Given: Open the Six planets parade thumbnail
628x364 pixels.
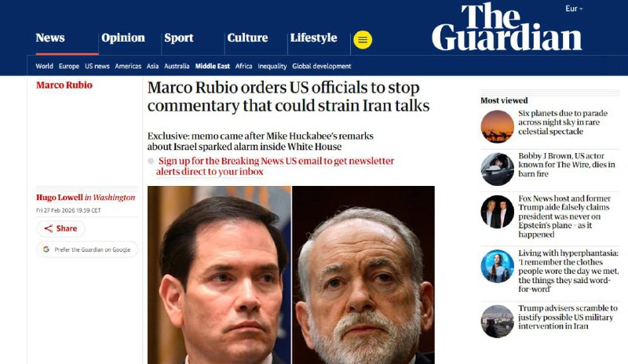Looking at the screenshot, I should click(x=497, y=126).
